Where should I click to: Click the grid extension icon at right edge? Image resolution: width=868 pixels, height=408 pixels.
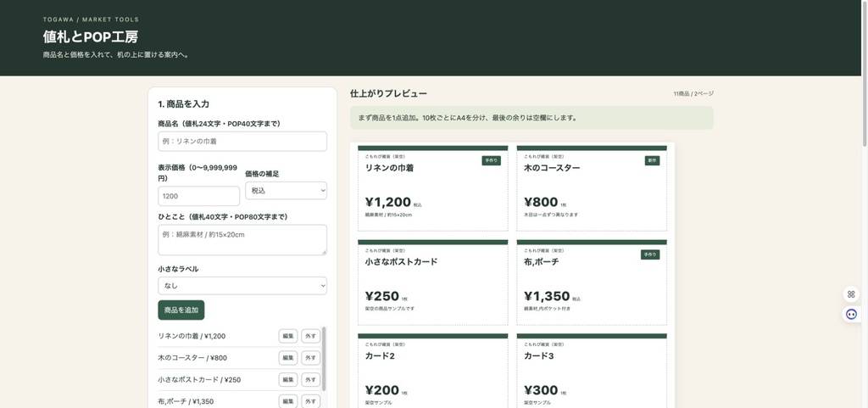851,294
